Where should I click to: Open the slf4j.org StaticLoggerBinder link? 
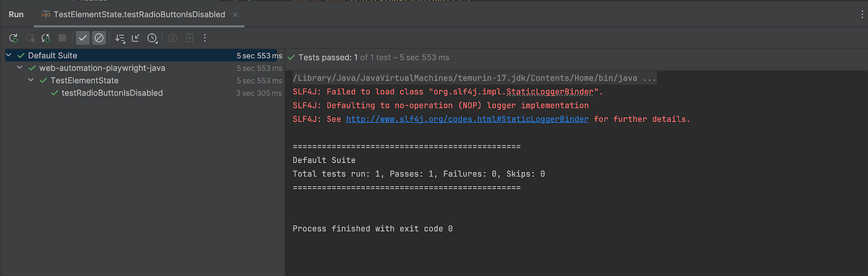pyautogui.click(x=467, y=119)
